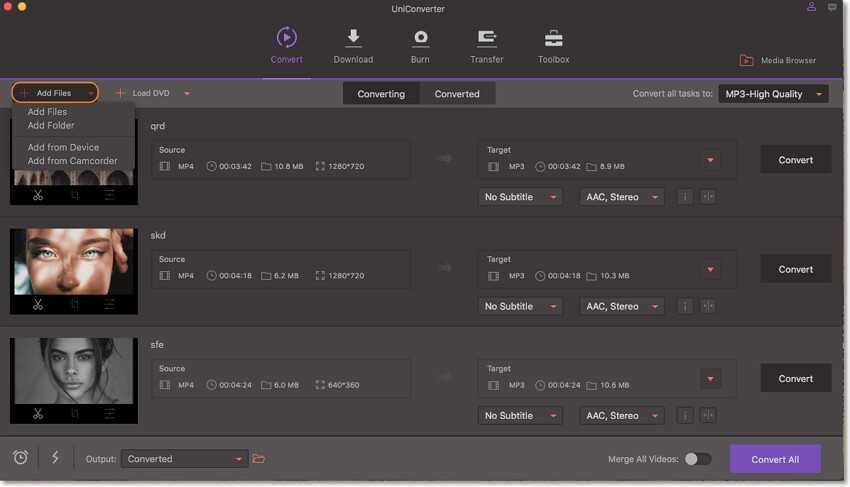This screenshot has height=487, width=850.
Task: Click the Convert All button
Action: coord(775,459)
